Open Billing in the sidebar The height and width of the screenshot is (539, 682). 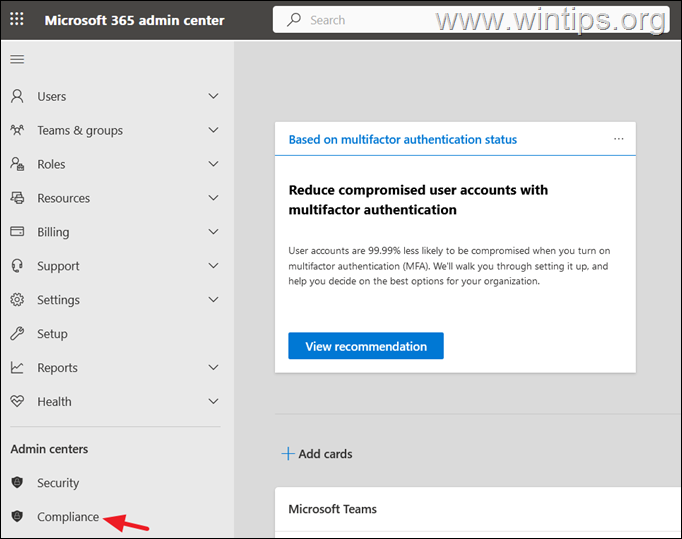[x=53, y=232]
